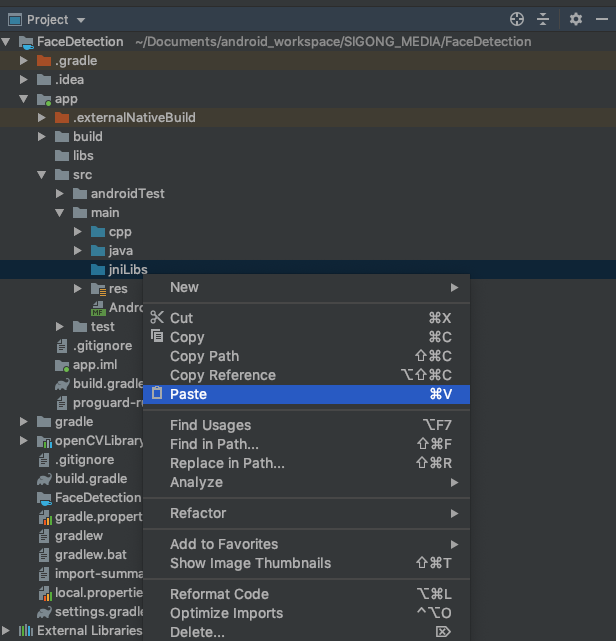Open the Refactor submenu
This screenshot has width=616, height=641.
tap(306, 513)
